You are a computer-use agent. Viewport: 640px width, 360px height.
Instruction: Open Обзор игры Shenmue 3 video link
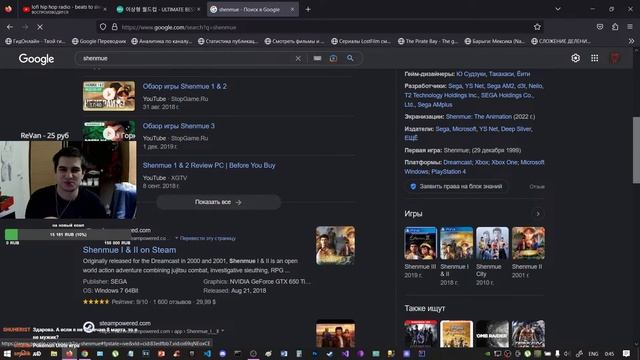pyautogui.click(x=178, y=126)
